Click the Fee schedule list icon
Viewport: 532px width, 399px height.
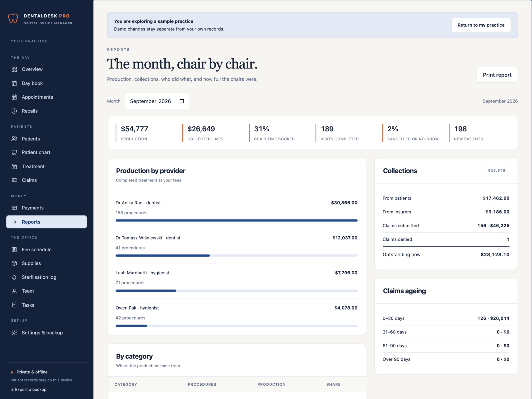(14, 250)
